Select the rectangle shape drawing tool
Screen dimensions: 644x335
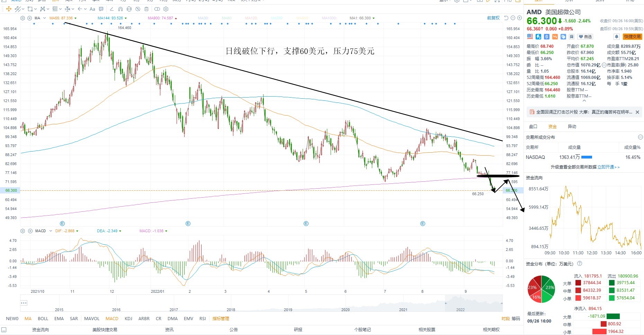[30, 9]
